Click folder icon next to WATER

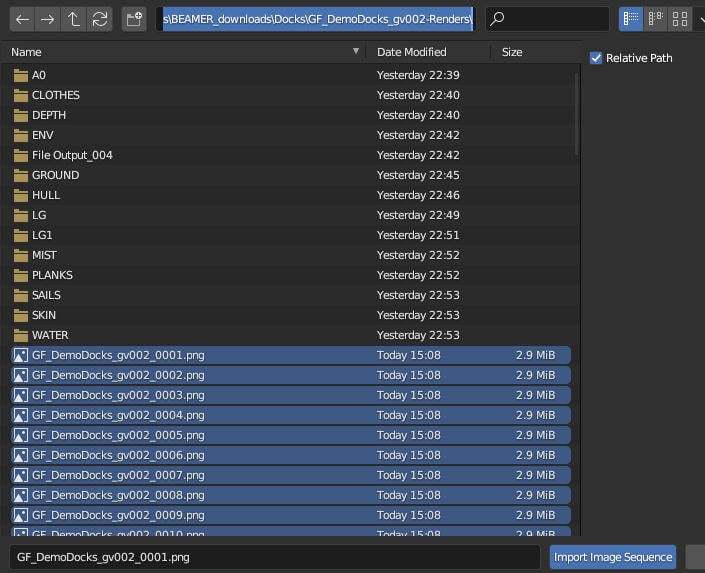click(x=21, y=336)
